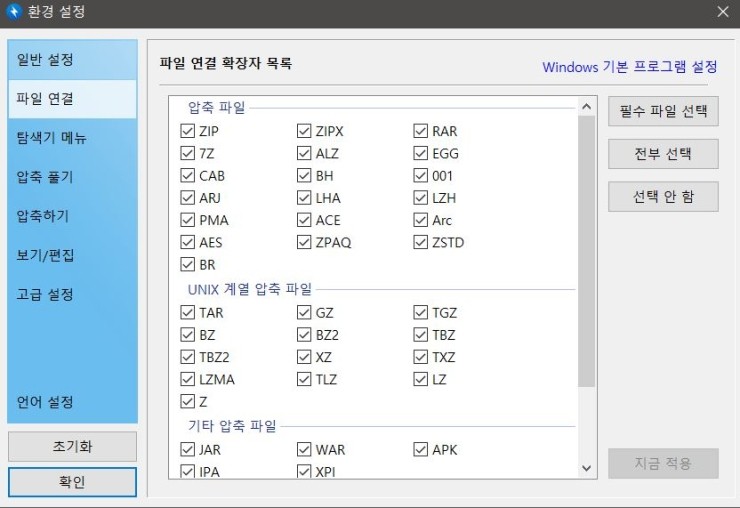Open the Windows 기본 프로그램 설정 link

click(630, 67)
